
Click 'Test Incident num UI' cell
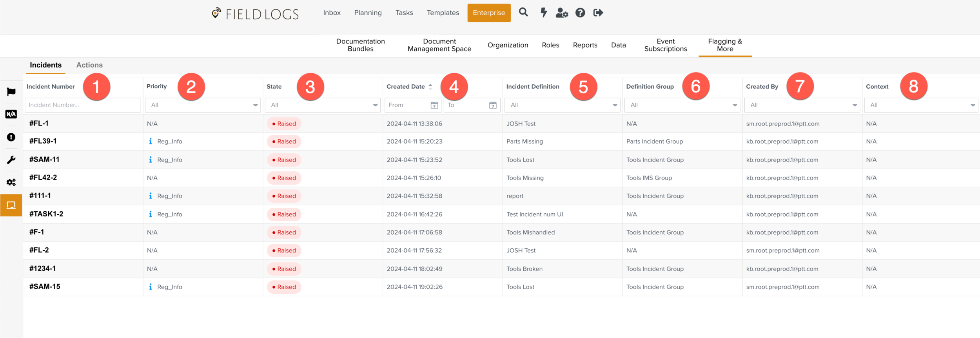click(535, 214)
